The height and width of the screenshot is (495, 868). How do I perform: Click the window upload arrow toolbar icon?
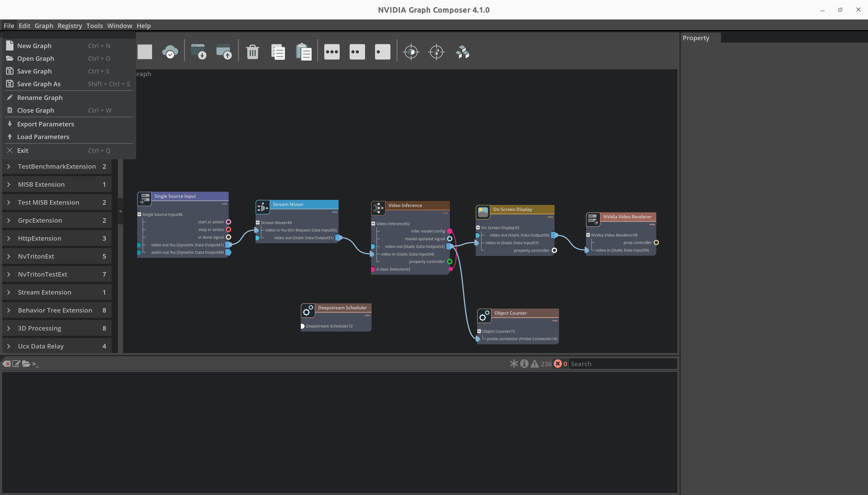224,52
